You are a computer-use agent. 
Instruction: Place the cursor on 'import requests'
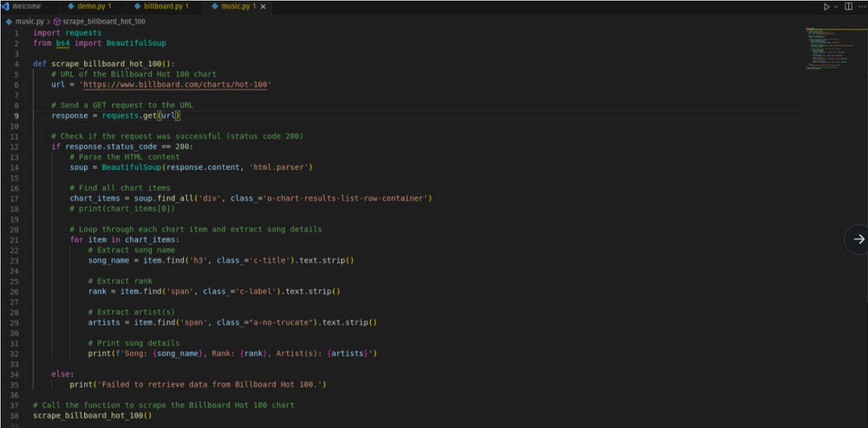pos(67,33)
